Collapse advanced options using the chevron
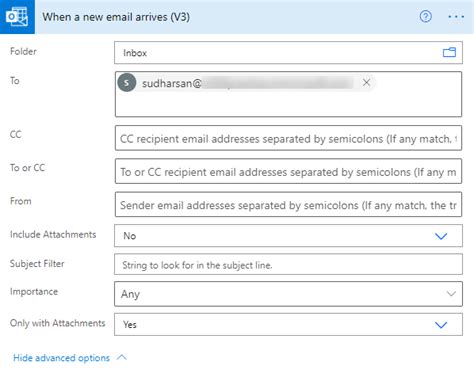 pos(122,357)
